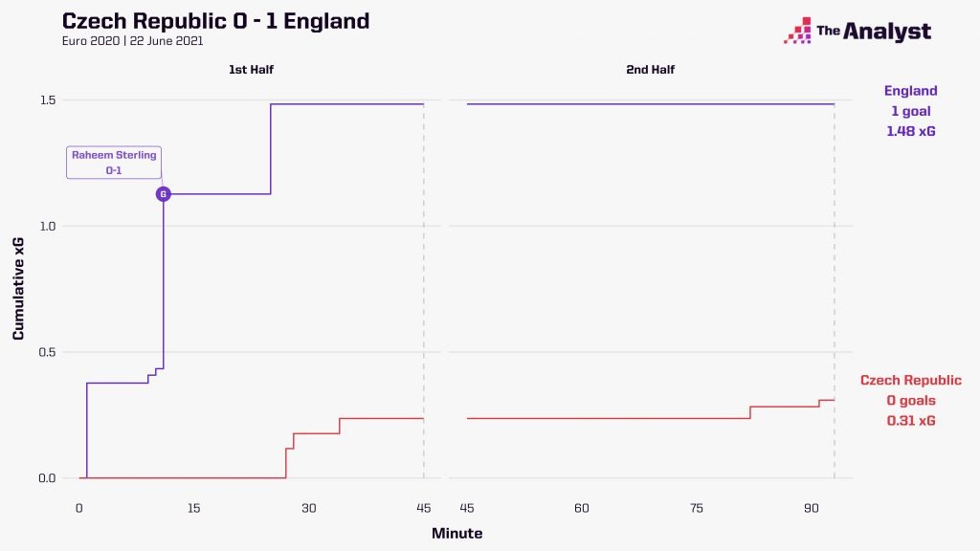Viewport: 980px width, 551px height.
Task: Click the 90 minute tick label
Action: tap(811, 508)
